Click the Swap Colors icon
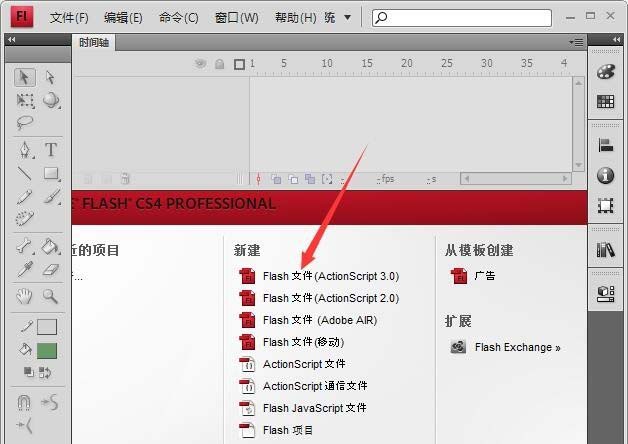 (x=45, y=373)
